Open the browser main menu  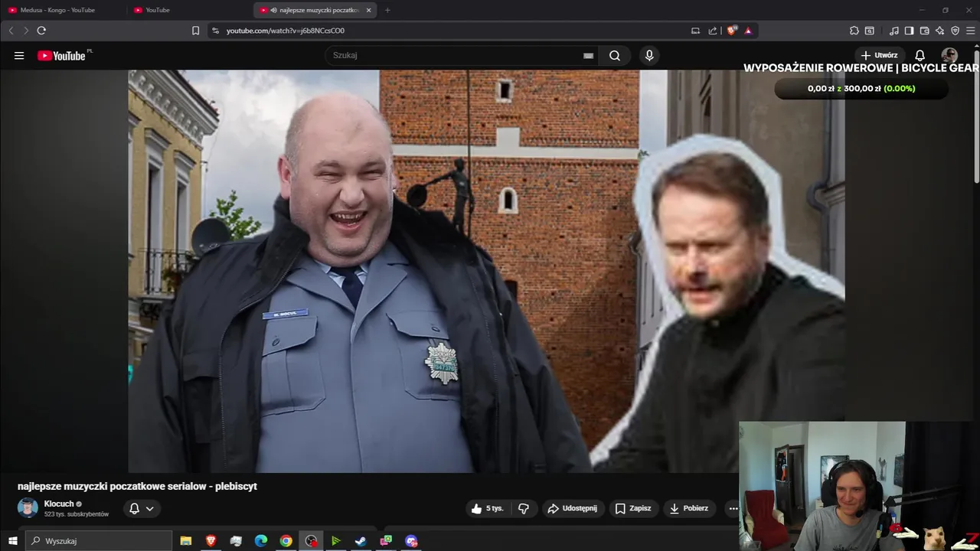(x=971, y=31)
